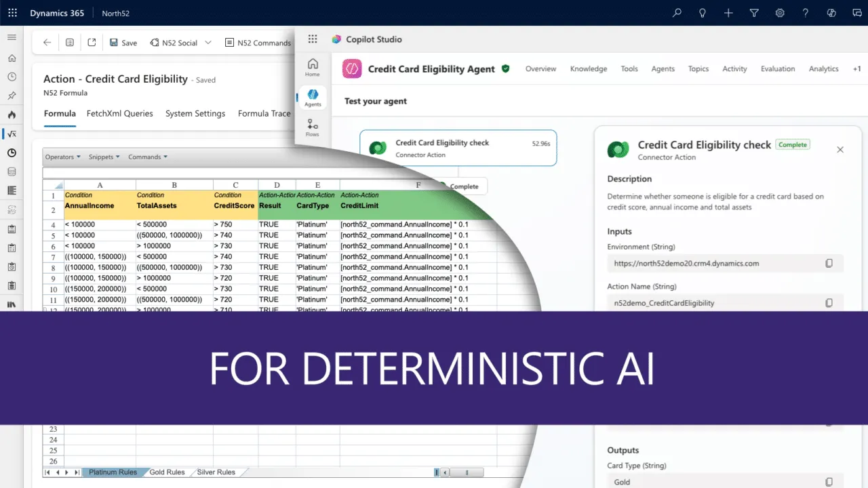Open Copilot Studio app launcher waffle
Image resolution: width=868 pixels, height=488 pixels.
tap(313, 39)
